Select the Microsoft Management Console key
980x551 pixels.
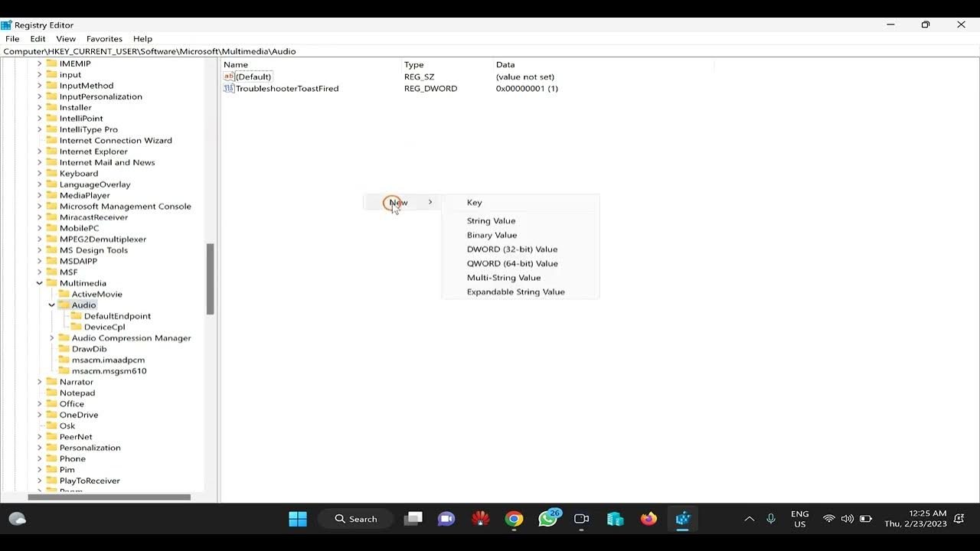[126, 207]
